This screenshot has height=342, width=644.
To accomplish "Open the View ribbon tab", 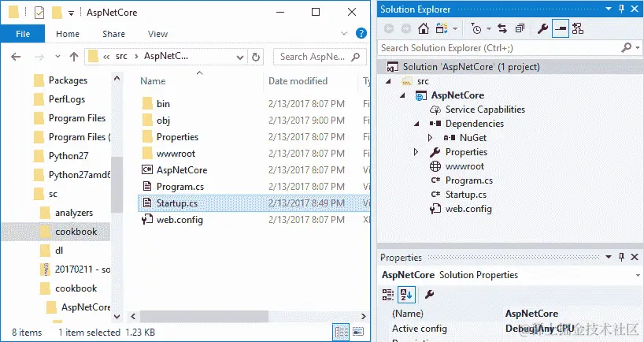I will pos(157,34).
